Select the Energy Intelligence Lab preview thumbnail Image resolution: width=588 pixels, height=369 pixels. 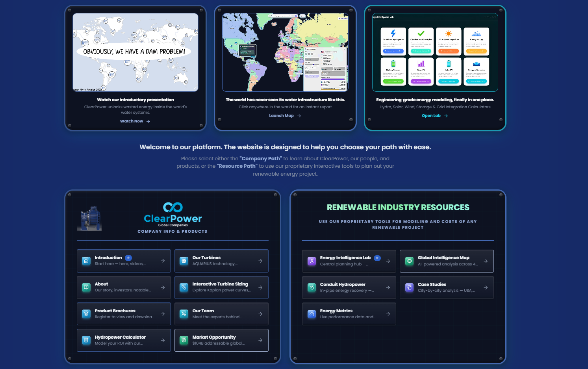pyautogui.click(x=435, y=52)
